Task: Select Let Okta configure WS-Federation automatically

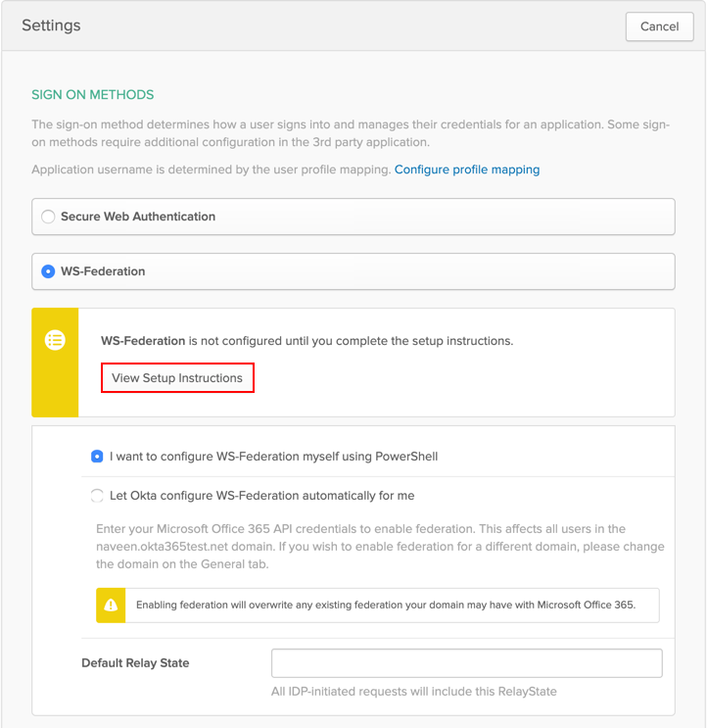Action: pyautogui.click(x=97, y=496)
